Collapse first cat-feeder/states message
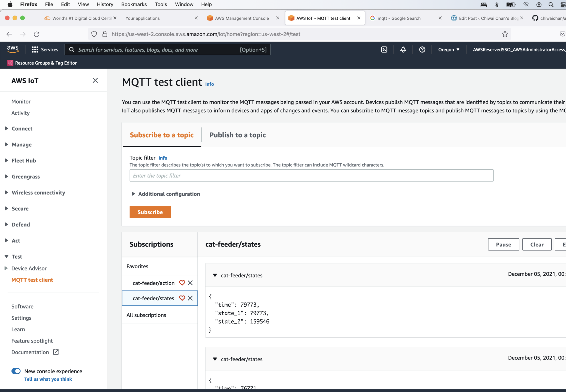Image resolution: width=566 pixels, height=392 pixels. pyautogui.click(x=215, y=275)
